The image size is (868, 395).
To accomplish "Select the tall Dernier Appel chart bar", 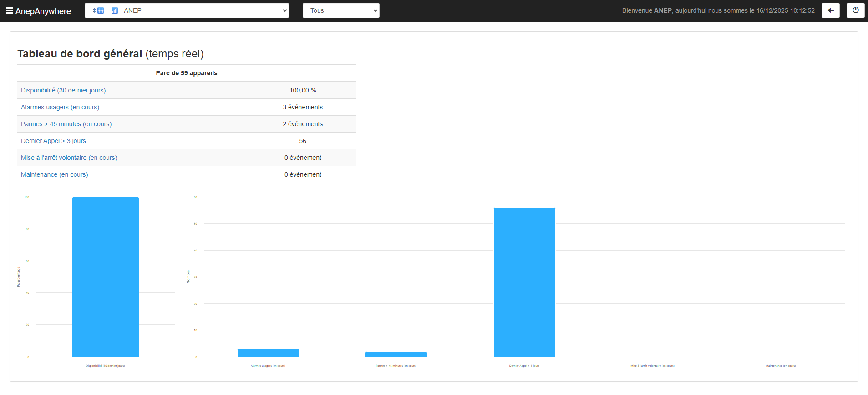I will tap(524, 282).
